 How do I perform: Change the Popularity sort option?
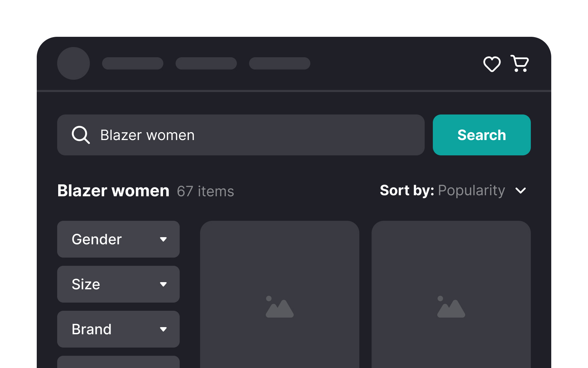coord(471,190)
